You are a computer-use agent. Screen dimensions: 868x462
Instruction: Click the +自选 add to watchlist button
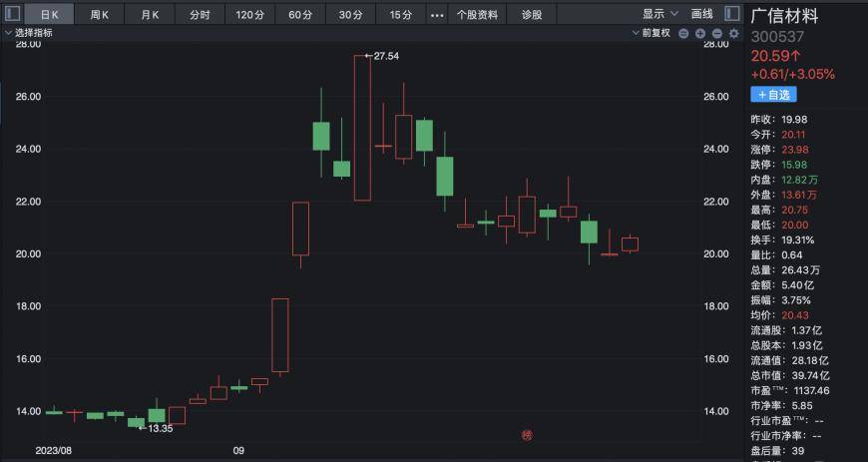[773, 95]
